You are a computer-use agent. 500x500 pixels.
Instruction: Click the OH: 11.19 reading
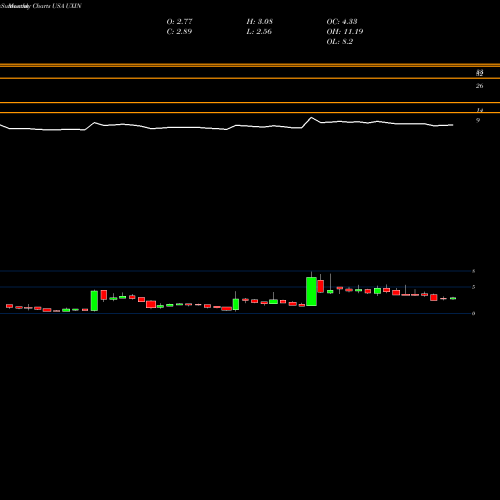345,31
